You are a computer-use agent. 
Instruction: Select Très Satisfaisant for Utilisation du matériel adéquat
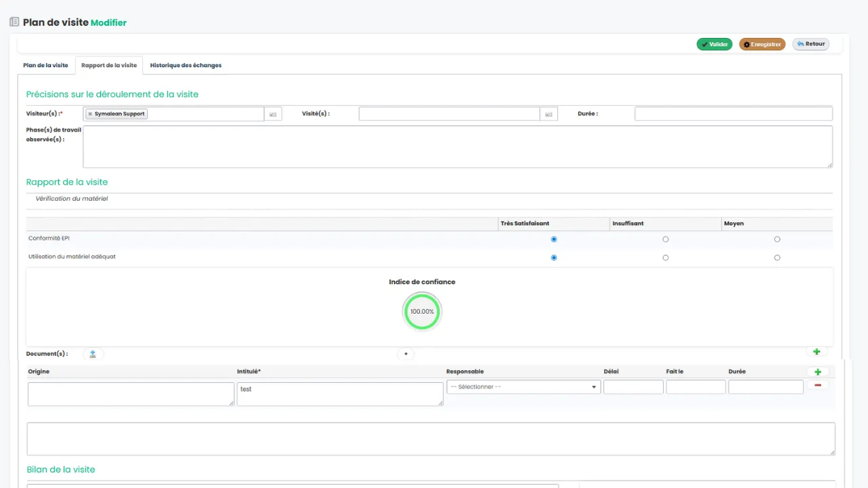554,258
